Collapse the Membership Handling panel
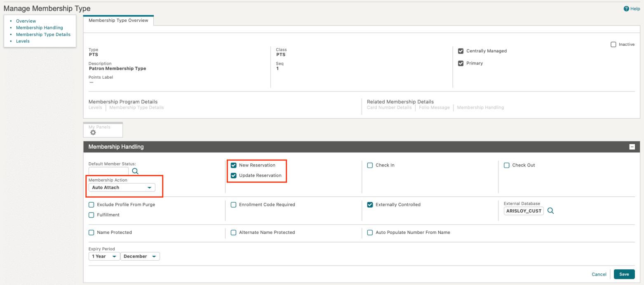Viewport: 644px width, 285px height. pos(632,147)
